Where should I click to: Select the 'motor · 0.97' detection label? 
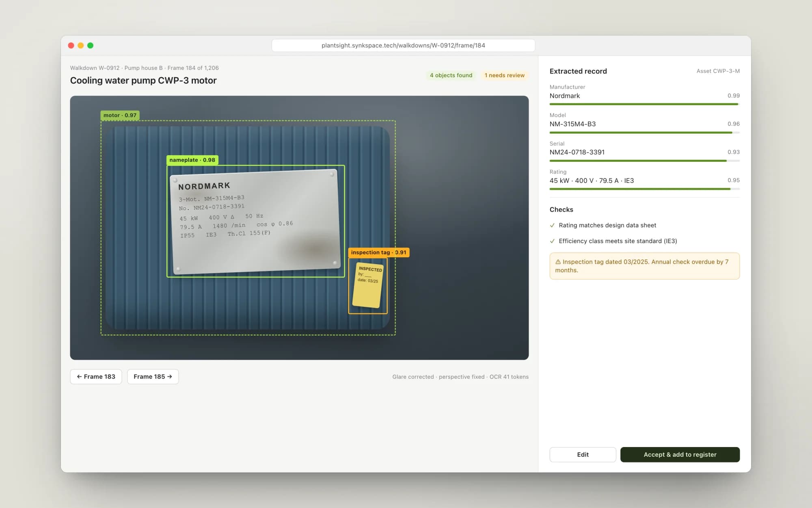click(x=120, y=115)
